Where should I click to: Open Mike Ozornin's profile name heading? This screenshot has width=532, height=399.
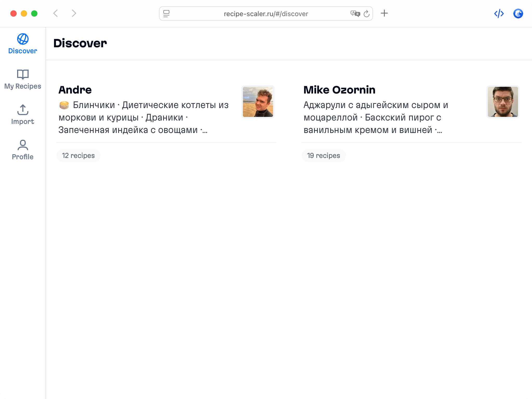[339, 90]
